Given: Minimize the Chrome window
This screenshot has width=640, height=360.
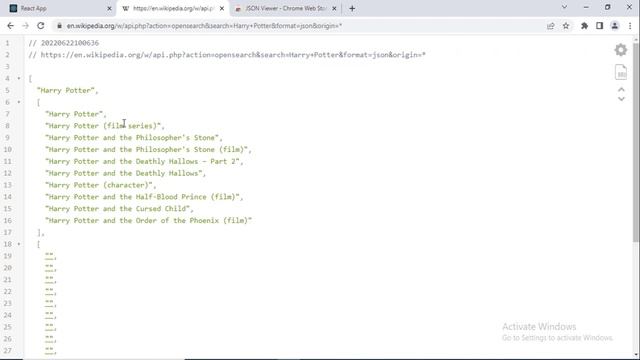Looking at the screenshot, I should point(586,7).
